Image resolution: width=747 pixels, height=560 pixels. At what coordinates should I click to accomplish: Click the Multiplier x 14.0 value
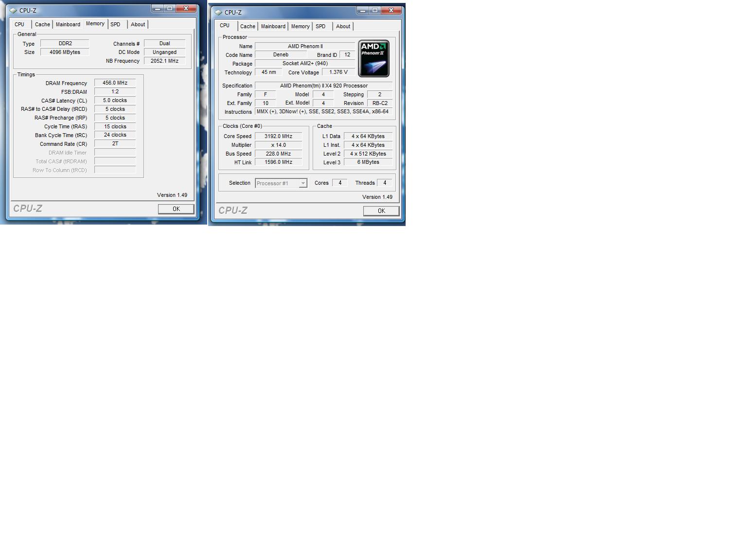tap(278, 145)
